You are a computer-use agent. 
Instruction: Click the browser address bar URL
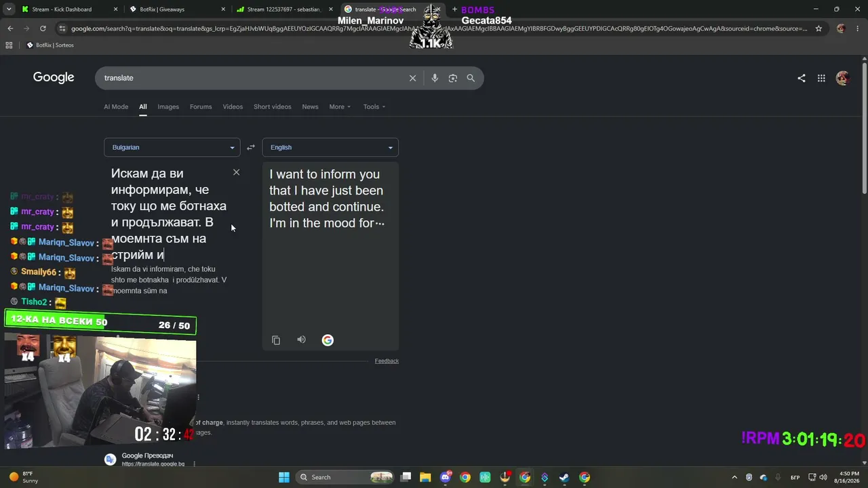(x=439, y=28)
